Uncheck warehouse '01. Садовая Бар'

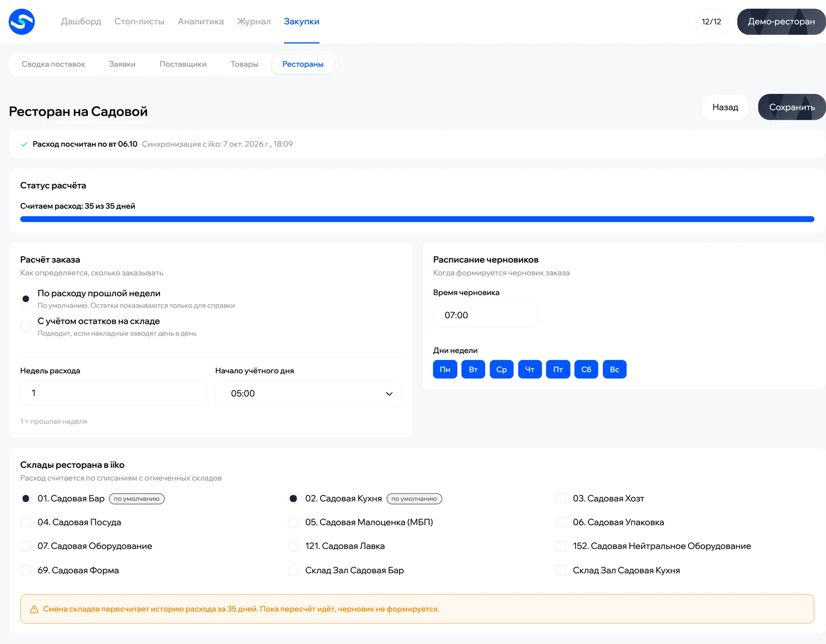click(x=26, y=498)
